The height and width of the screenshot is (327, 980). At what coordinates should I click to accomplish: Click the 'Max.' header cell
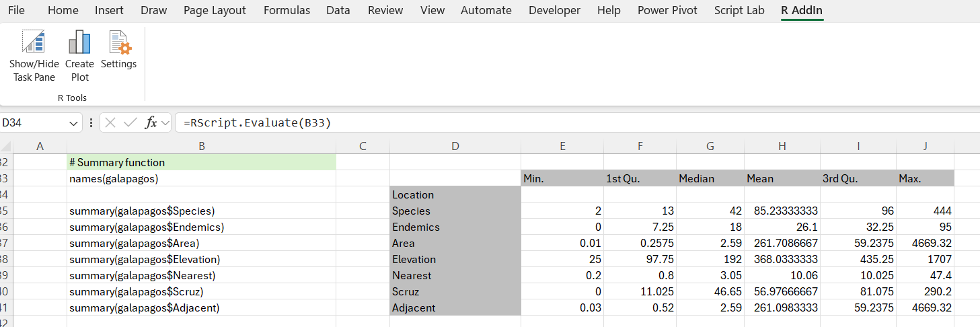926,178
